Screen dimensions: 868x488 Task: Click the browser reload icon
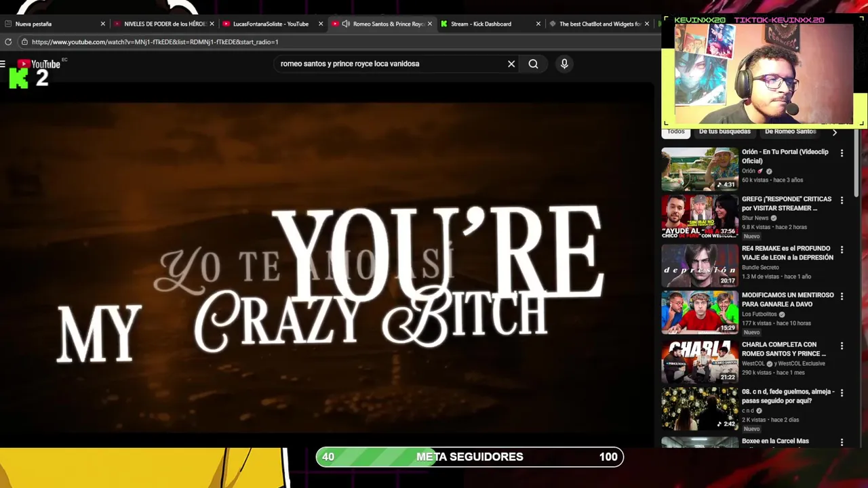[8, 42]
